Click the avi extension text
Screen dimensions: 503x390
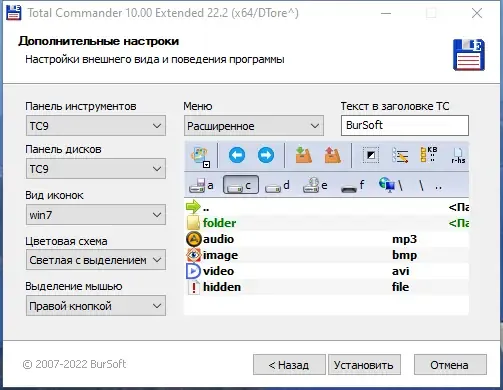pos(400,271)
